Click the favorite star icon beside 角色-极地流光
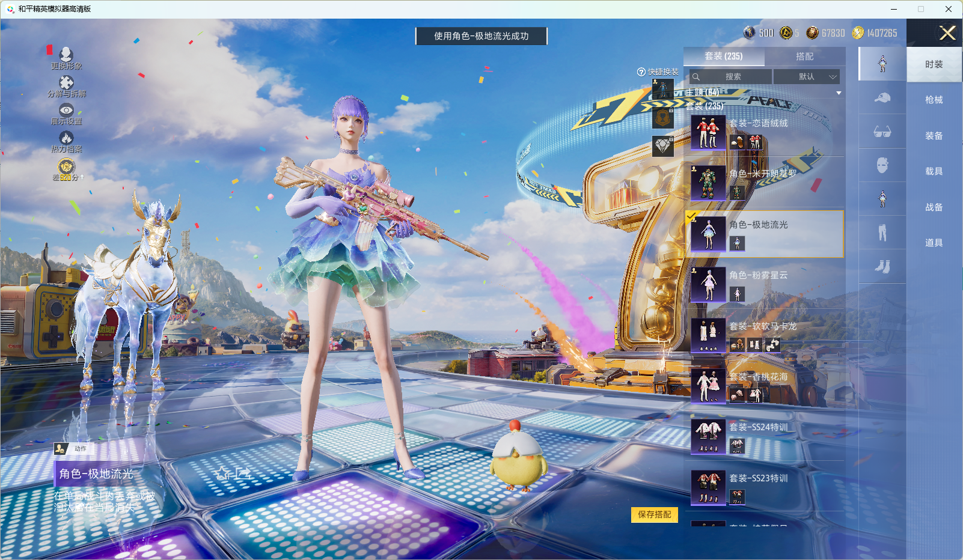This screenshot has width=963, height=560. click(222, 473)
